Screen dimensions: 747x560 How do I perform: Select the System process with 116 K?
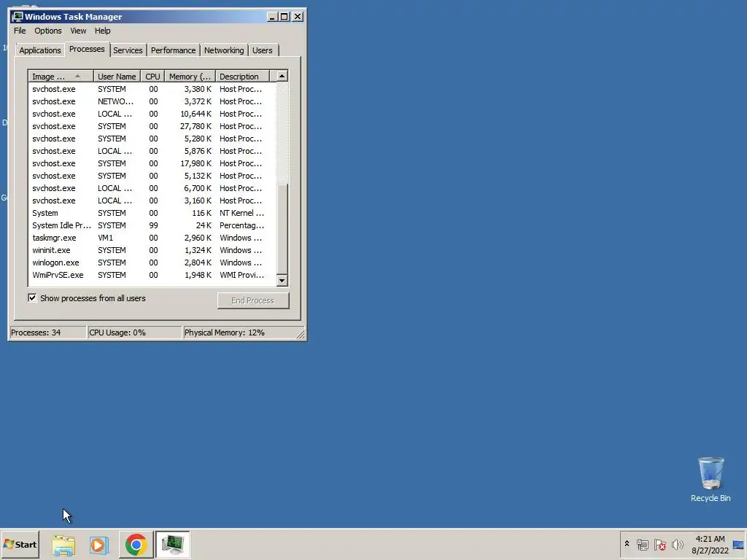coord(152,213)
